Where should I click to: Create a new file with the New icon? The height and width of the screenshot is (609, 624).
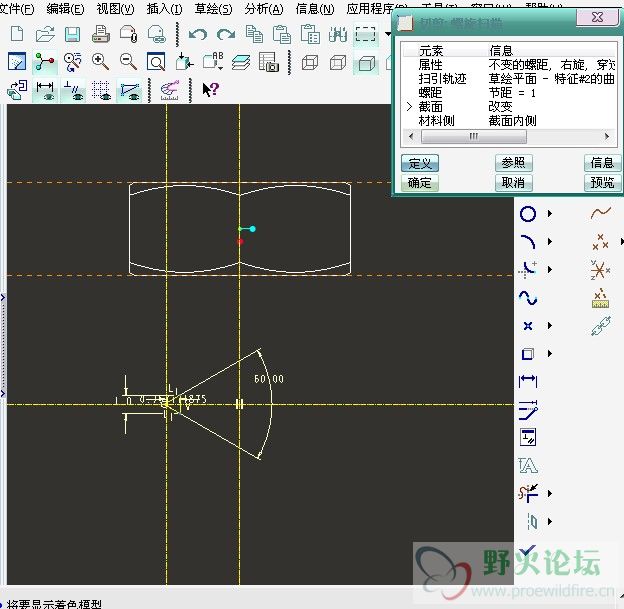point(17,34)
